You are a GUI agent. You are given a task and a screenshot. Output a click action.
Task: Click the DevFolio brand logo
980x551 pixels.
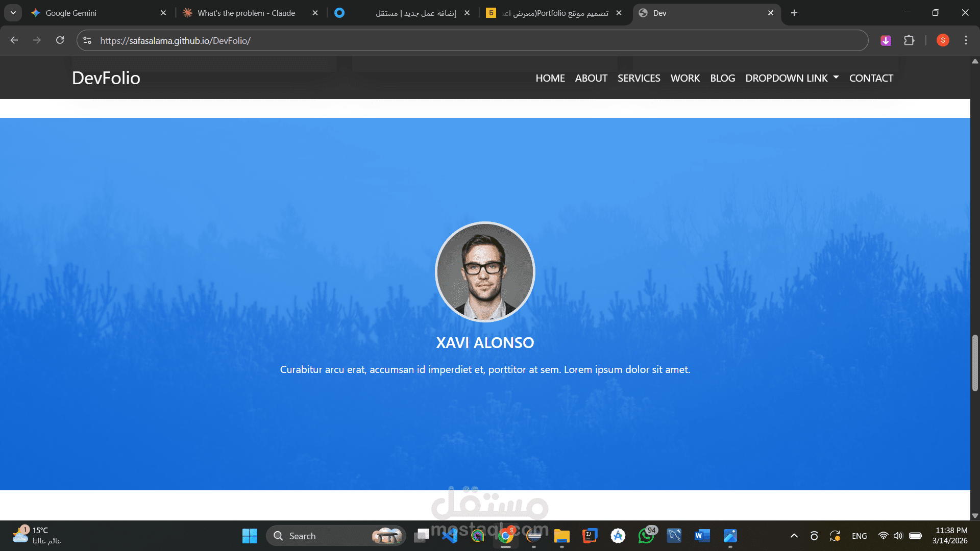(x=106, y=78)
